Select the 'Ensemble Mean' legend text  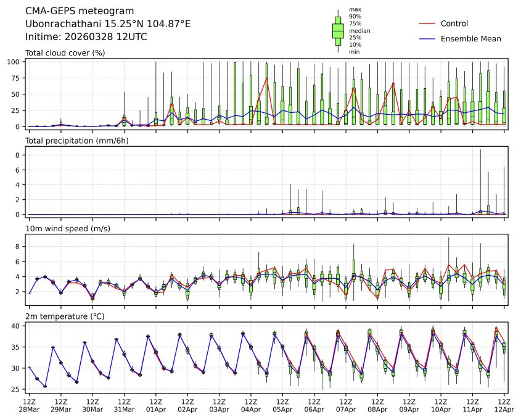[x=470, y=39]
